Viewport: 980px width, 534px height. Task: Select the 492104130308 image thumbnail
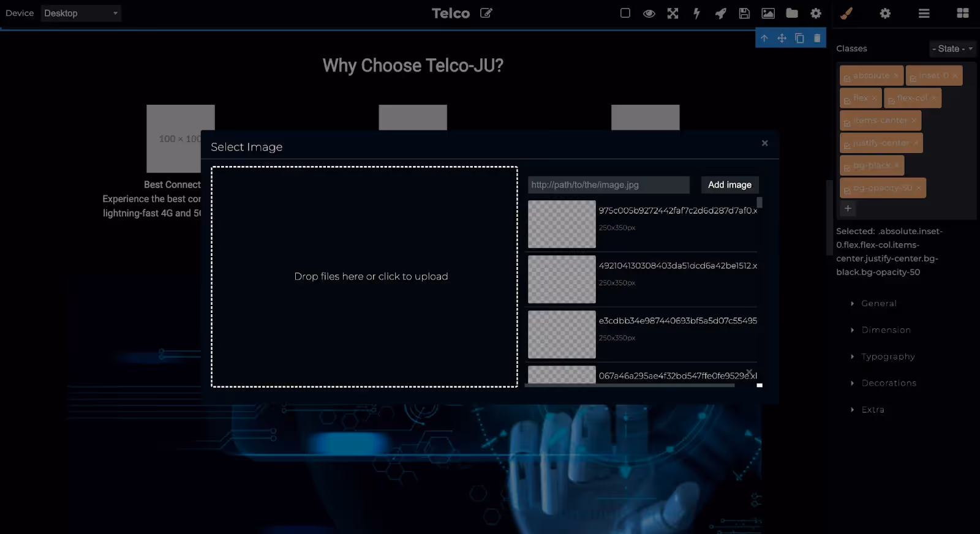562,279
